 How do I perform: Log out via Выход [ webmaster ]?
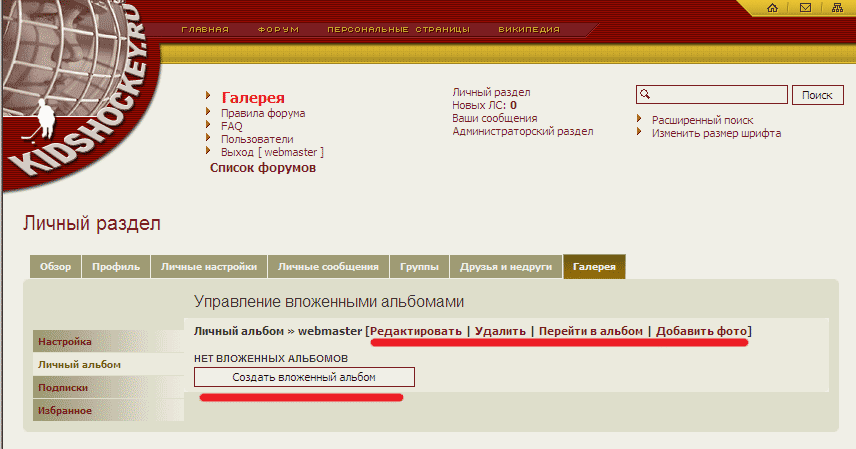272,152
